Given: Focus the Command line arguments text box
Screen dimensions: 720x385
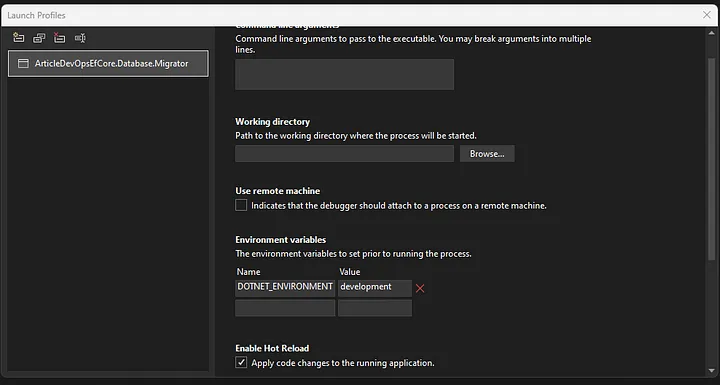Looking at the screenshot, I should coord(344,74).
